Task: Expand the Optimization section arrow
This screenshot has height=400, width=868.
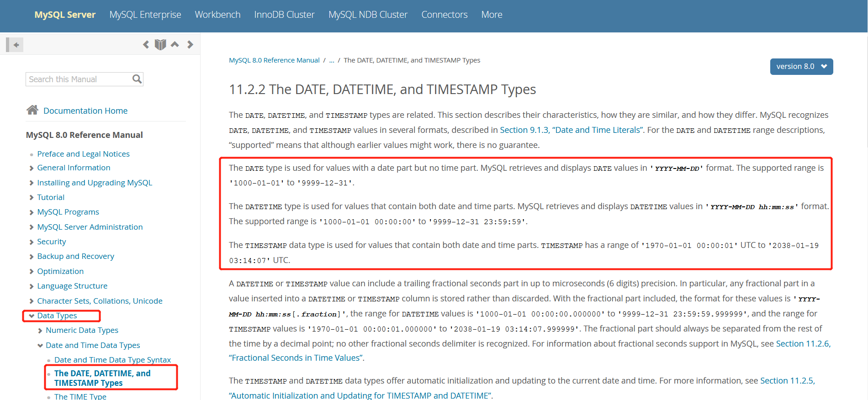Action: pos(32,271)
